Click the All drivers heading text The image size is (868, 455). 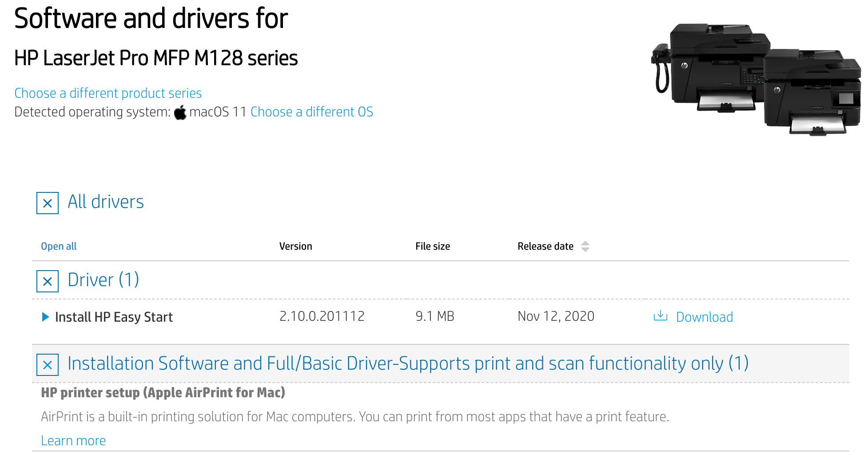click(x=106, y=202)
